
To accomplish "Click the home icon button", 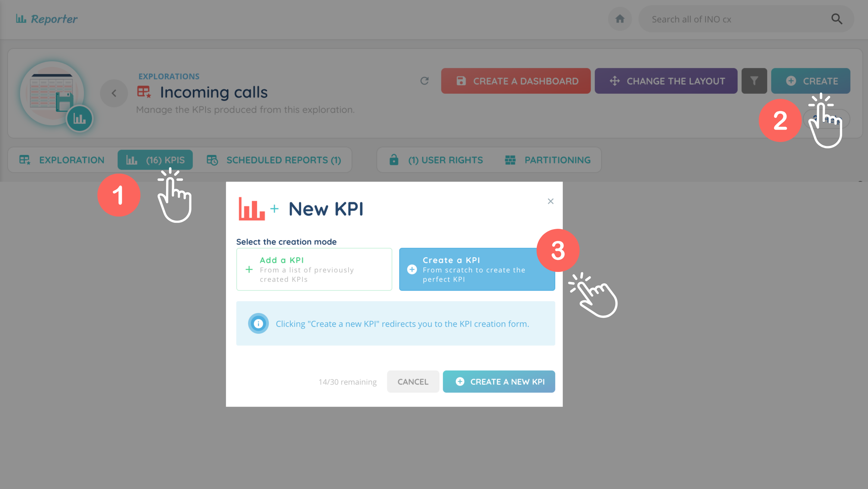I will (620, 19).
